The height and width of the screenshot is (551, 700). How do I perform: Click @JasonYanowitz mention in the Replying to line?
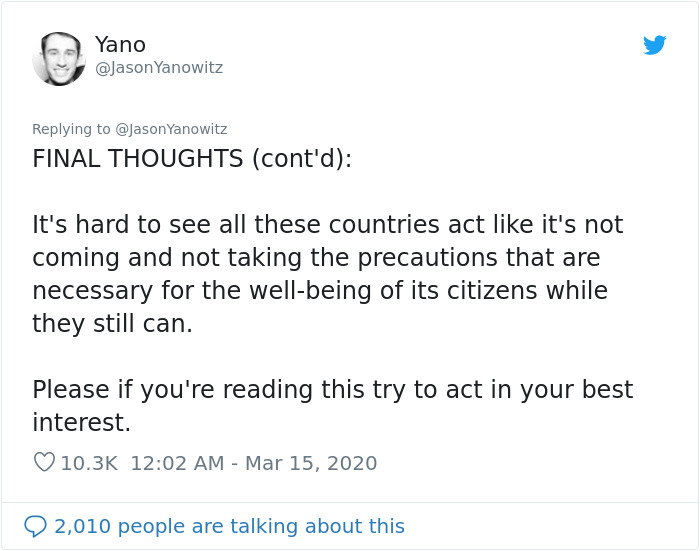point(171,129)
